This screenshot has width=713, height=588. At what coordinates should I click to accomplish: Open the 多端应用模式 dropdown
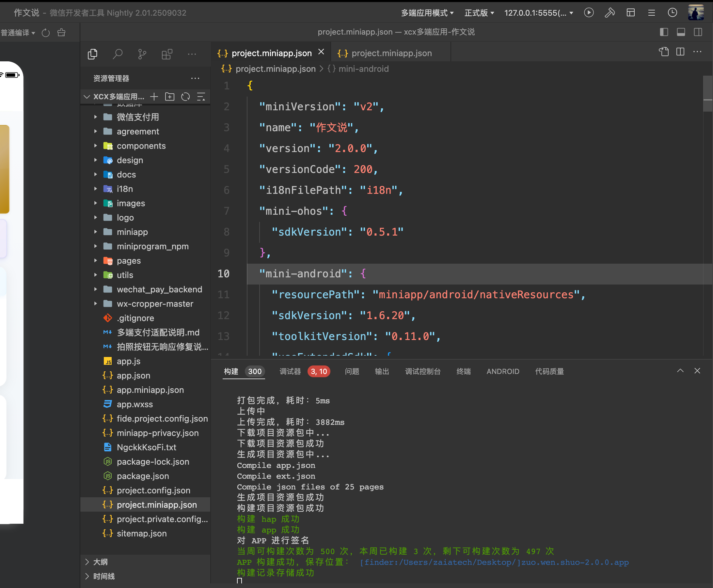[x=427, y=13]
